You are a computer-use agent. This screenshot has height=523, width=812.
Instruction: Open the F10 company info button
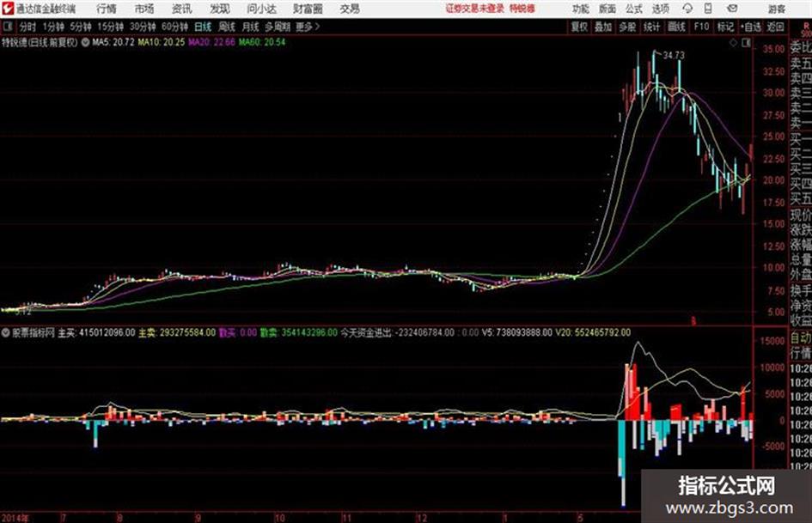702,27
